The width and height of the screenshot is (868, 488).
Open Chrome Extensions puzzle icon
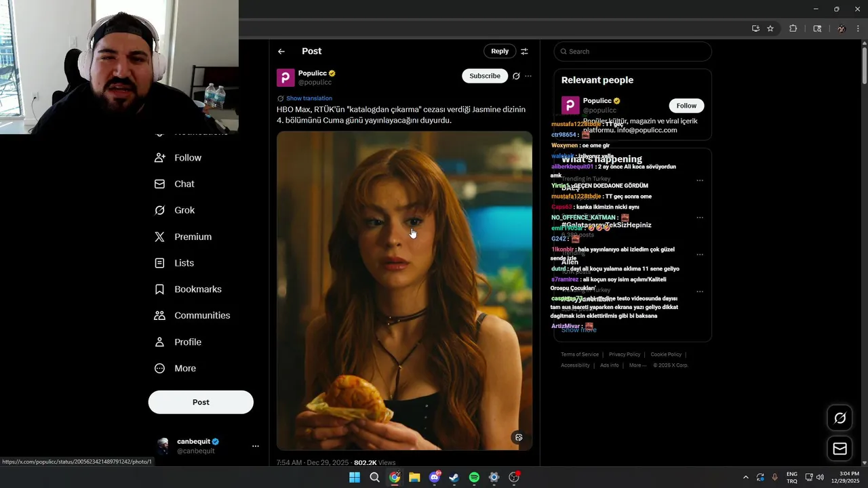(x=793, y=28)
